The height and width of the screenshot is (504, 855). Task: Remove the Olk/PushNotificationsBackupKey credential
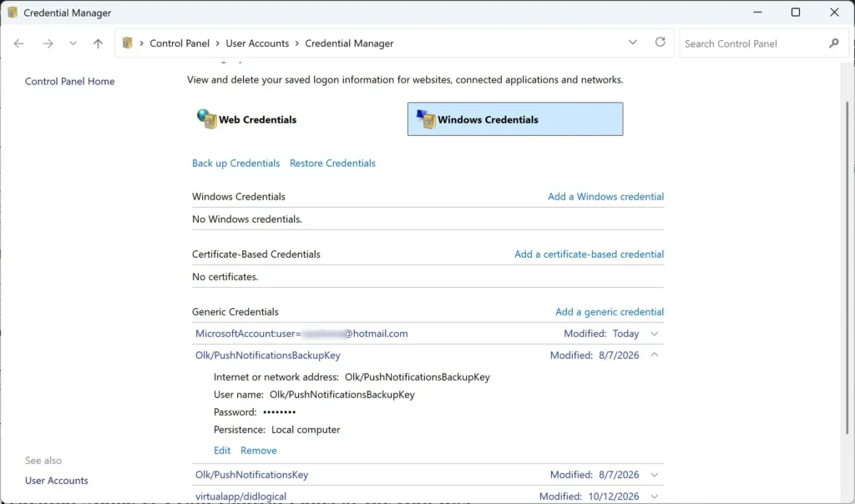(x=259, y=451)
